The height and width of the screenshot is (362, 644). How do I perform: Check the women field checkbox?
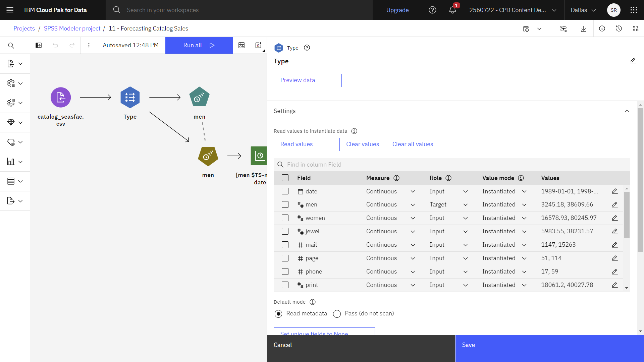[285, 218]
